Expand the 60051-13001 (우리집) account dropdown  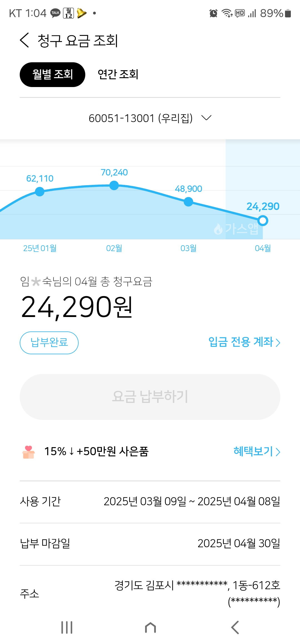pos(150,118)
